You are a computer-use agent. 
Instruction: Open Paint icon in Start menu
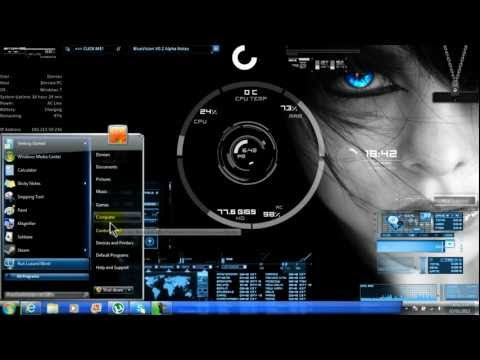coord(9,210)
